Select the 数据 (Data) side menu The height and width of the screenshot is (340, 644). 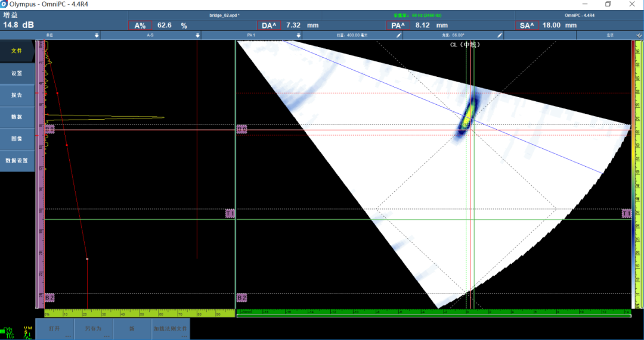(17, 117)
